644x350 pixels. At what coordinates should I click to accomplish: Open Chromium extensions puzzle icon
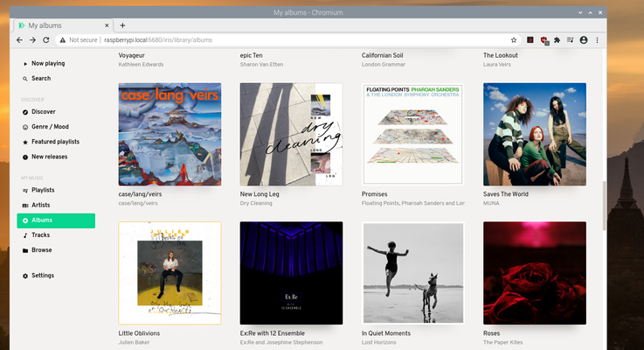click(557, 40)
